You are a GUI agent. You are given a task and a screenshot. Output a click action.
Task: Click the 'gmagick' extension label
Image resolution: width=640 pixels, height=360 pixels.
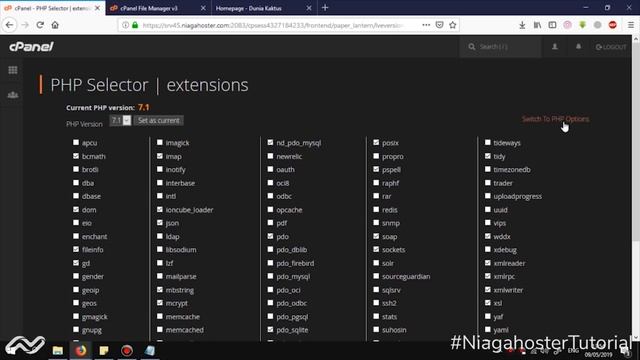tap(95, 317)
